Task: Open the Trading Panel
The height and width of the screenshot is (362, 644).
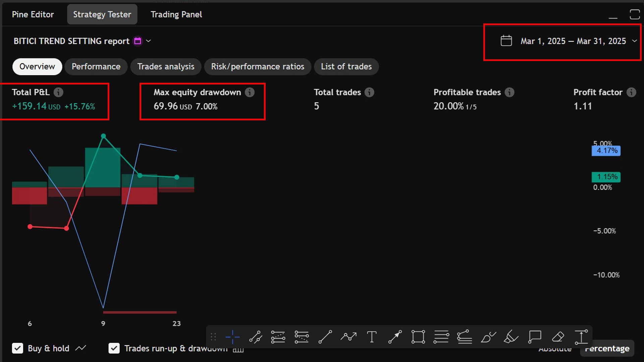Action: (176, 14)
